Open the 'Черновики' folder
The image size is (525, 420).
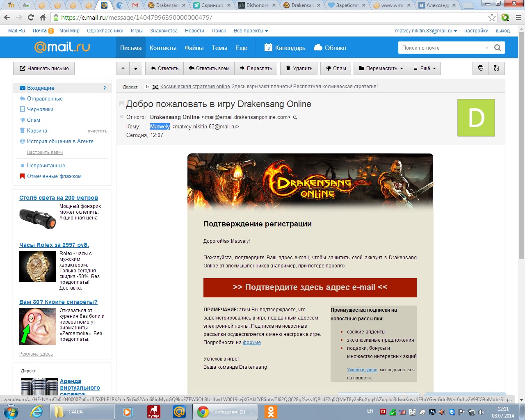pos(40,110)
